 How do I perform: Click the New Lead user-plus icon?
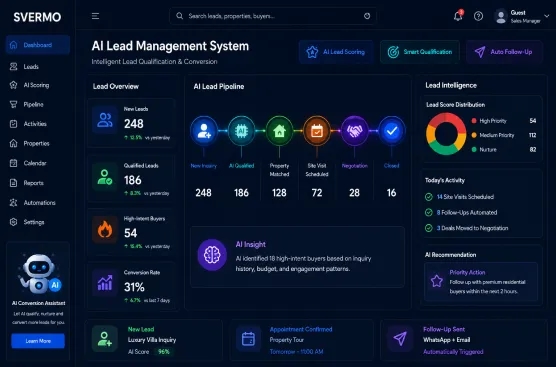coord(105,339)
